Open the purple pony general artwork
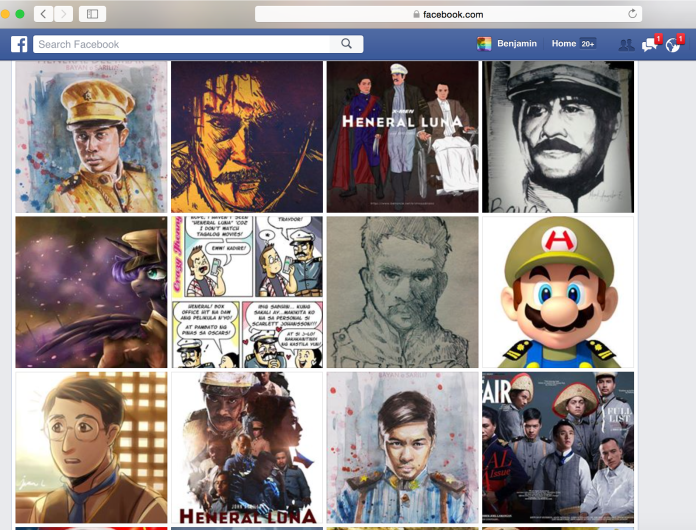The width and height of the screenshot is (696, 530). tap(91, 292)
